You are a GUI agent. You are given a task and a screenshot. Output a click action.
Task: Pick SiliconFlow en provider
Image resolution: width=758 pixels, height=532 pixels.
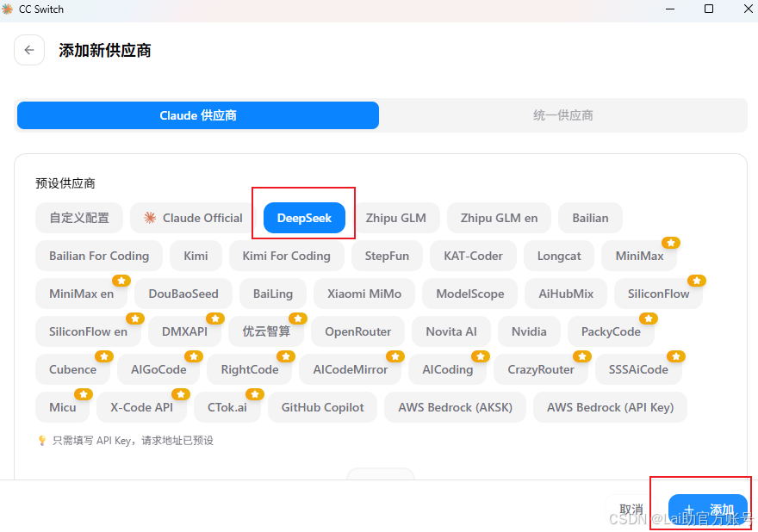tap(88, 331)
